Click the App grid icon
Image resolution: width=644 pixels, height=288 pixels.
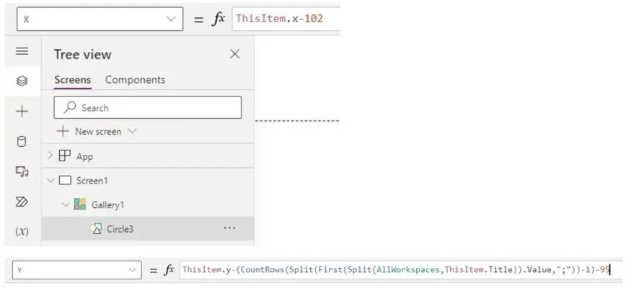64,156
